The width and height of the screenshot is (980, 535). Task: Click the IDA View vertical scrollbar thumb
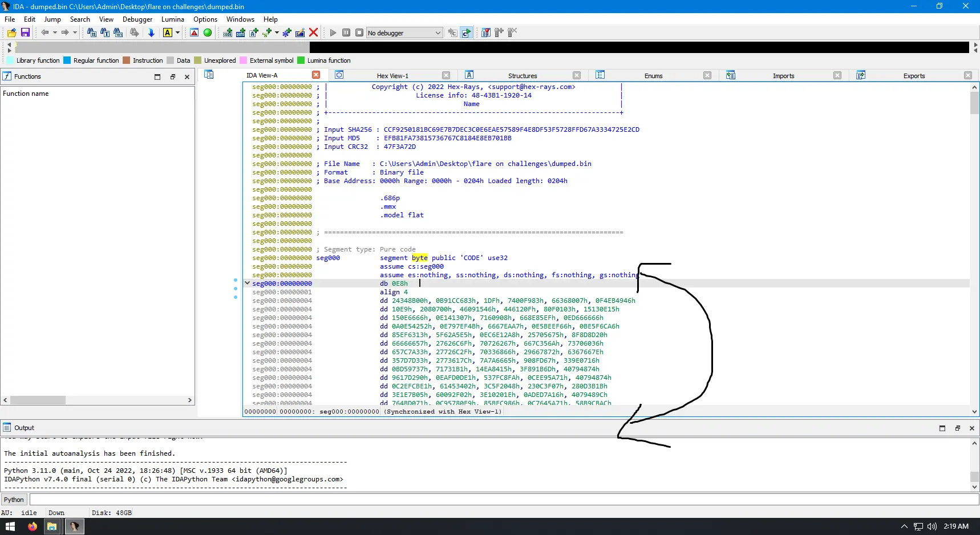[x=974, y=103]
